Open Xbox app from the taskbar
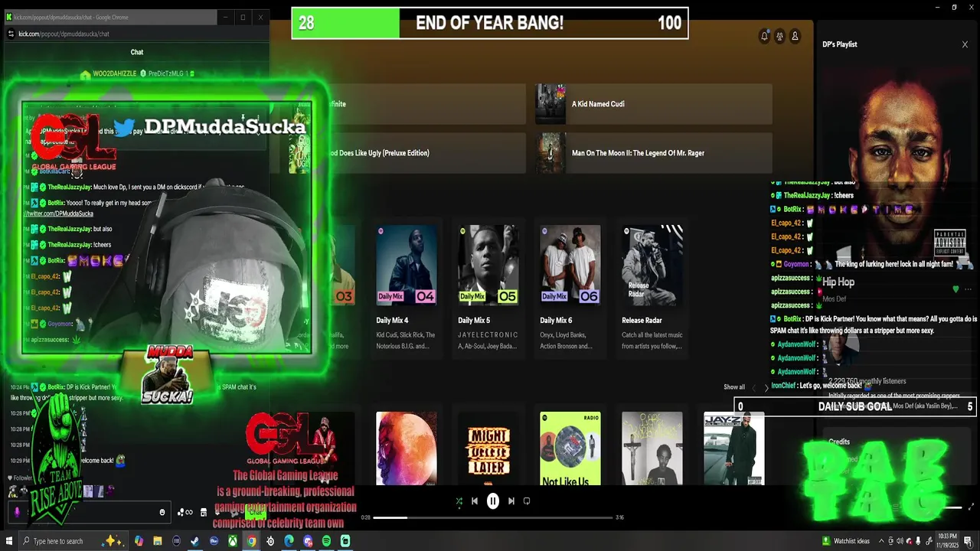 tap(233, 541)
